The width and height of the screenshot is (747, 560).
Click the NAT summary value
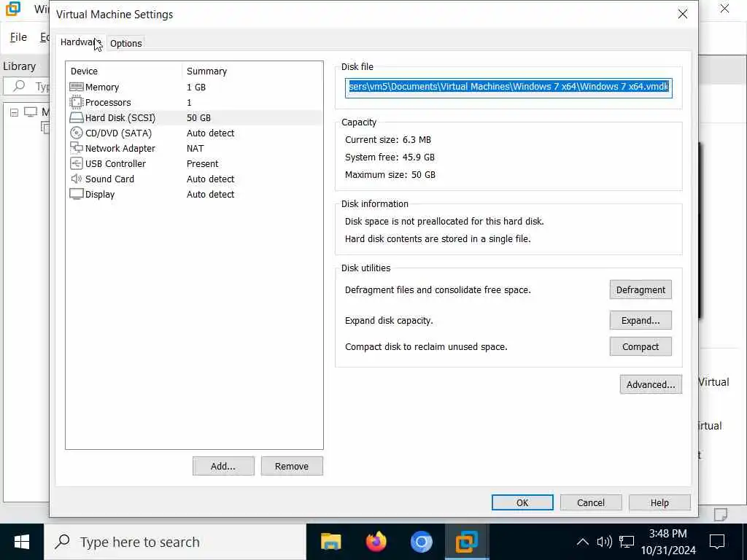(x=195, y=148)
